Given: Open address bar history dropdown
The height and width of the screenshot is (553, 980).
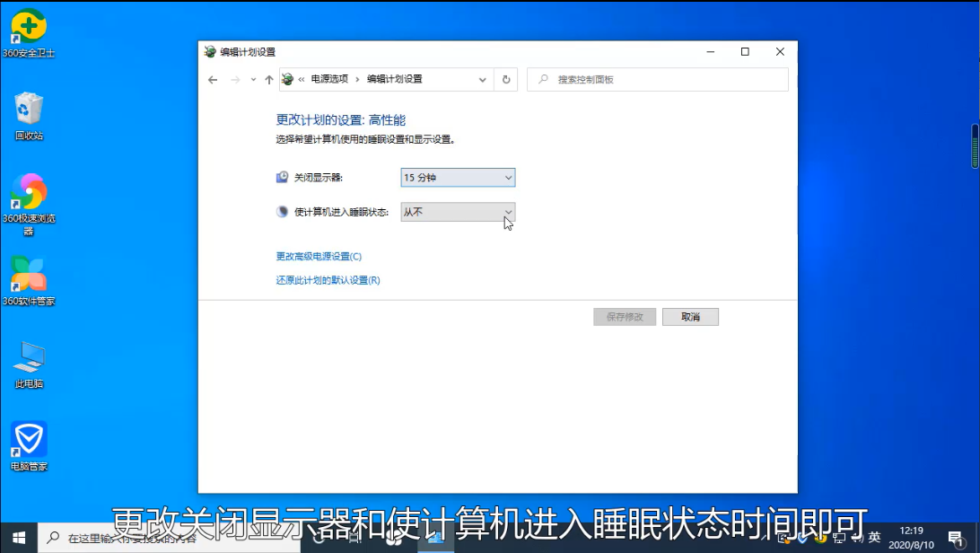Looking at the screenshot, I should (x=483, y=80).
